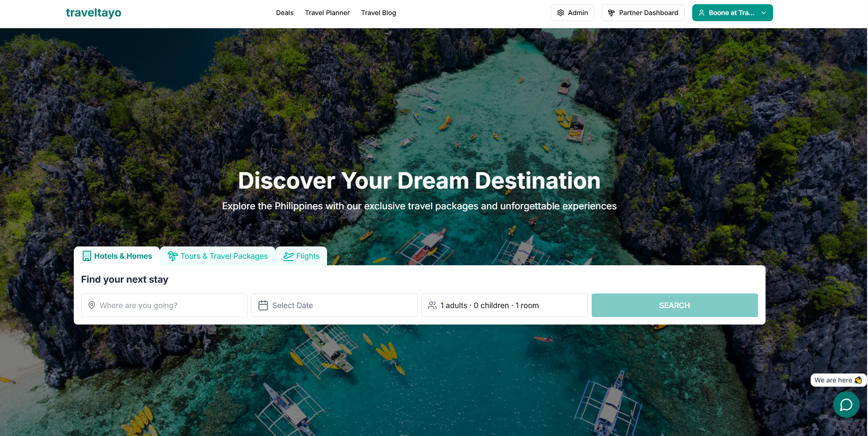This screenshot has height=436, width=868.
Task: Switch to Tours & Travel Packages tab
Action: [x=218, y=256]
